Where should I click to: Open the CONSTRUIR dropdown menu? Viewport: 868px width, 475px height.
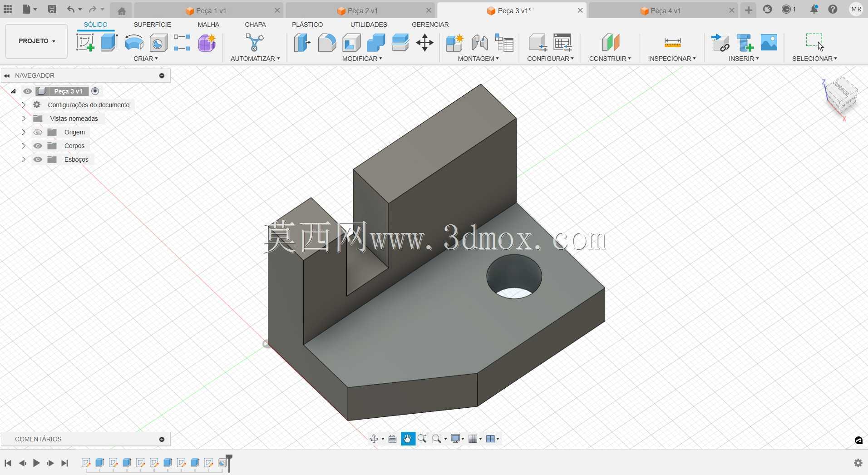(610, 59)
